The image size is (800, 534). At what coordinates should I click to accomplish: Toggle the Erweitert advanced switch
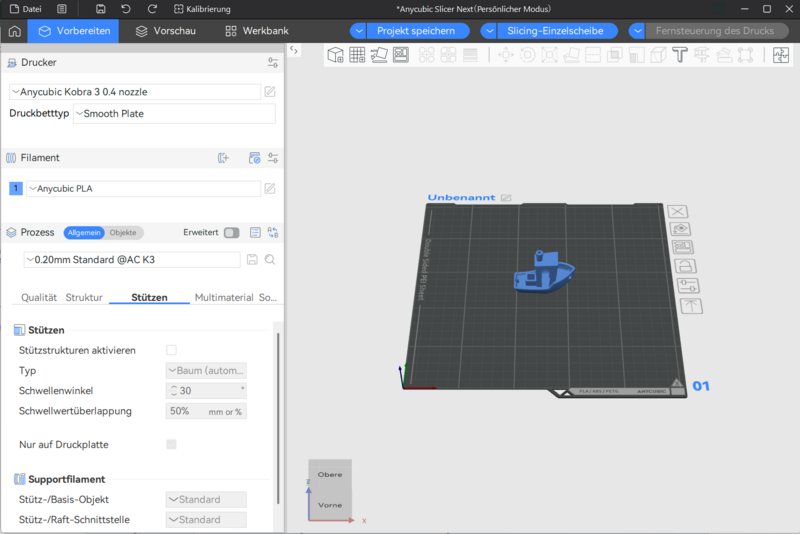point(232,233)
